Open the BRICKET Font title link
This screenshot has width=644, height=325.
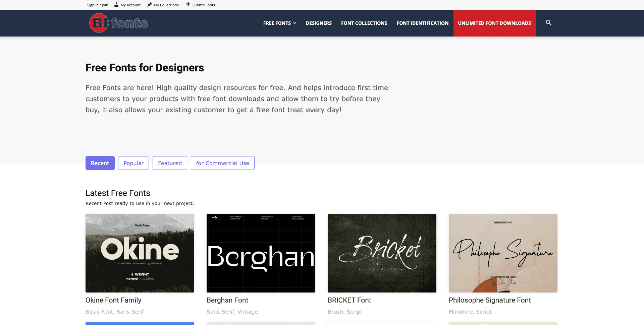349,300
